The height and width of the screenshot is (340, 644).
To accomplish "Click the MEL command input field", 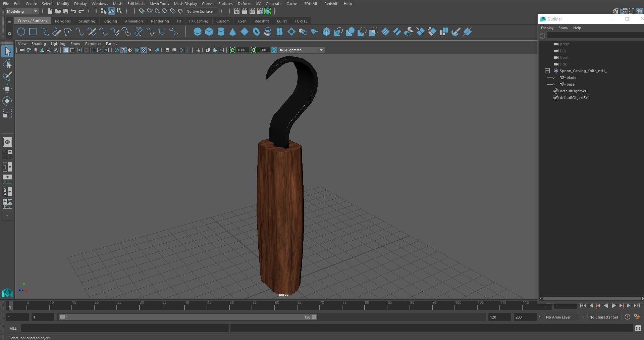I will (x=125, y=328).
